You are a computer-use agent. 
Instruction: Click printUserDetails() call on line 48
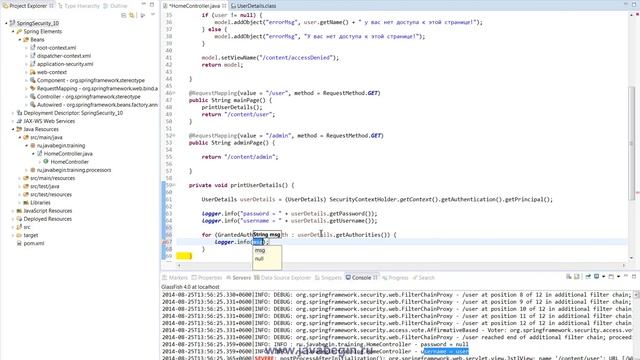tap(231, 107)
